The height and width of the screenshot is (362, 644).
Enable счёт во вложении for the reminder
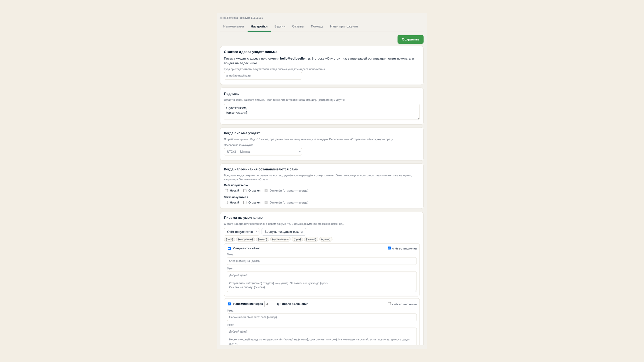[x=389, y=304]
